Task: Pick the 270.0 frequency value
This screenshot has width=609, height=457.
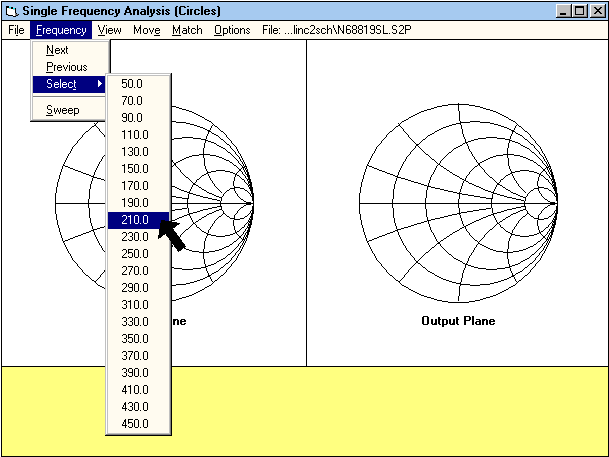Action: (x=135, y=271)
